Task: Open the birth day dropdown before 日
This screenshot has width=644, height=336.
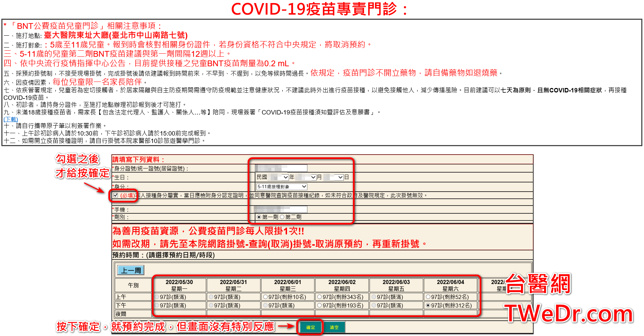Action: coord(333,177)
